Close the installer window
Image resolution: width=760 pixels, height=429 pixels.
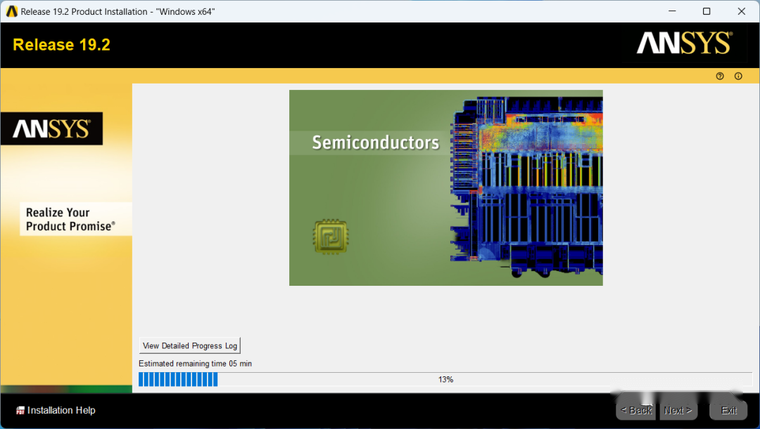click(x=741, y=11)
